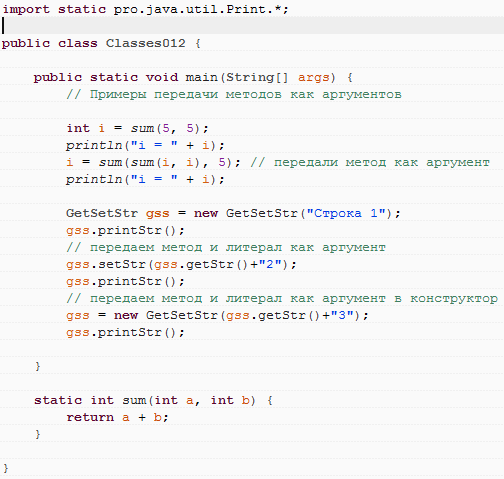Place cursor on the highlighted empty line

tap(252, 26)
